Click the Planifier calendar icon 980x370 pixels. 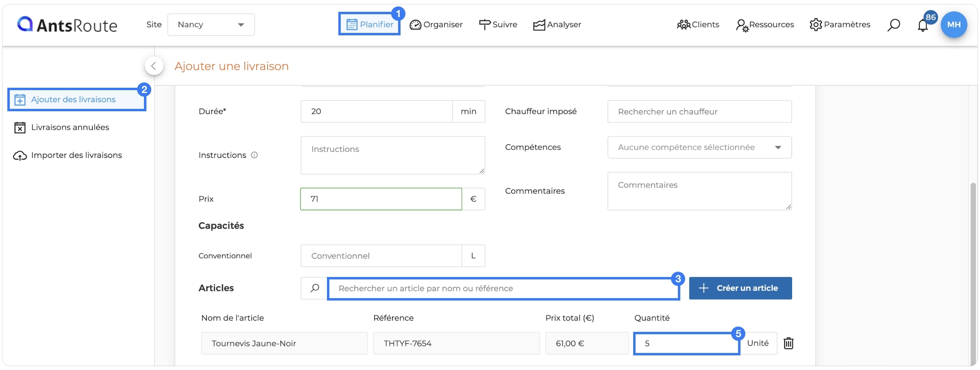(x=352, y=24)
